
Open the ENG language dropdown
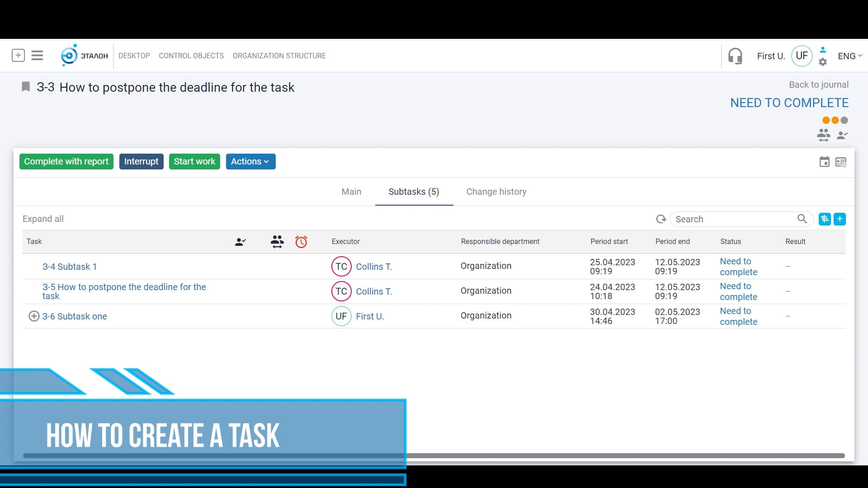coord(849,56)
